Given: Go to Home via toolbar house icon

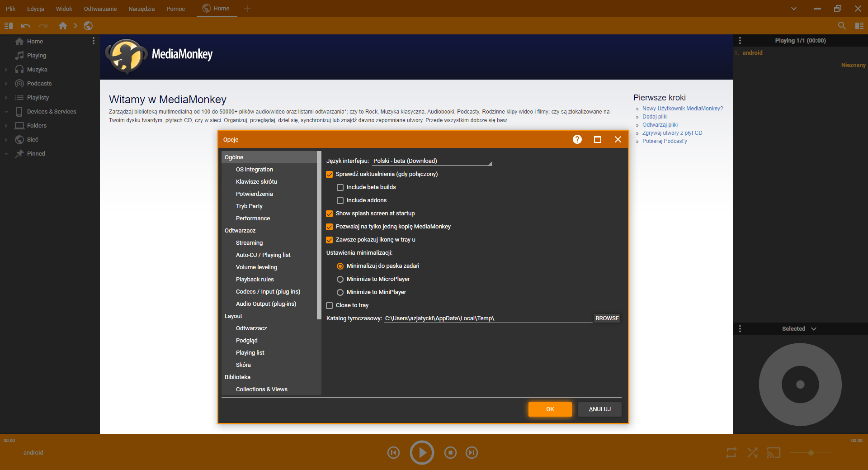Looking at the screenshot, I should coord(63,26).
